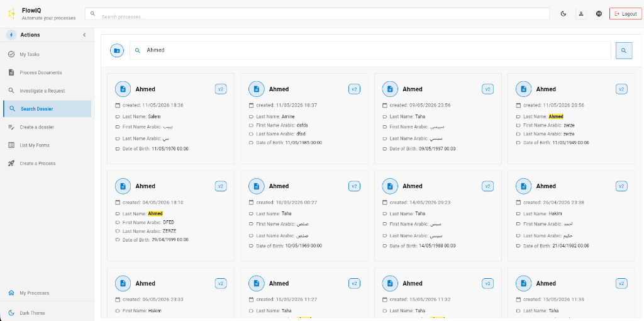Click the blue search submit button
The image size is (644, 321).
(x=624, y=50)
